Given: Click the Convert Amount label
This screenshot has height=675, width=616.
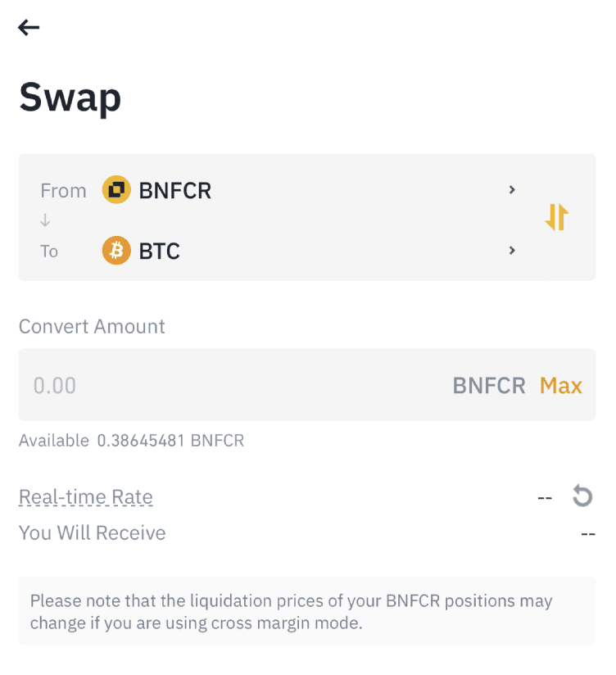Looking at the screenshot, I should click(92, 327).
